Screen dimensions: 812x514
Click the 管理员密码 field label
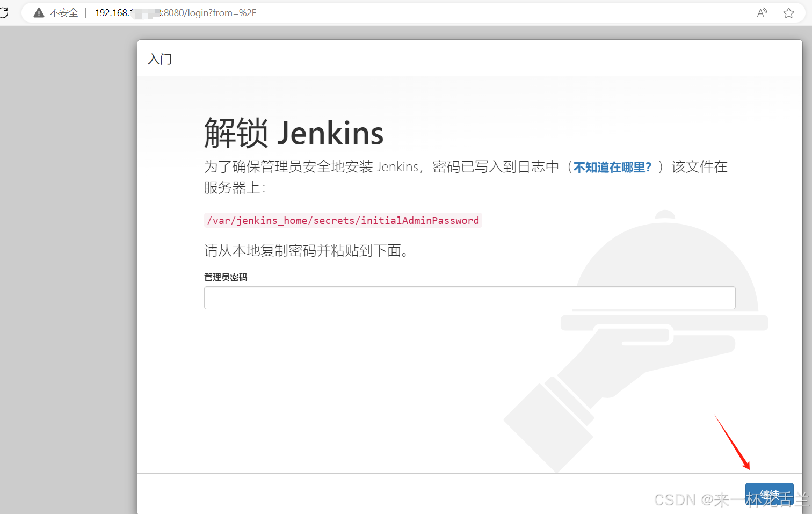tap(226, 277)
